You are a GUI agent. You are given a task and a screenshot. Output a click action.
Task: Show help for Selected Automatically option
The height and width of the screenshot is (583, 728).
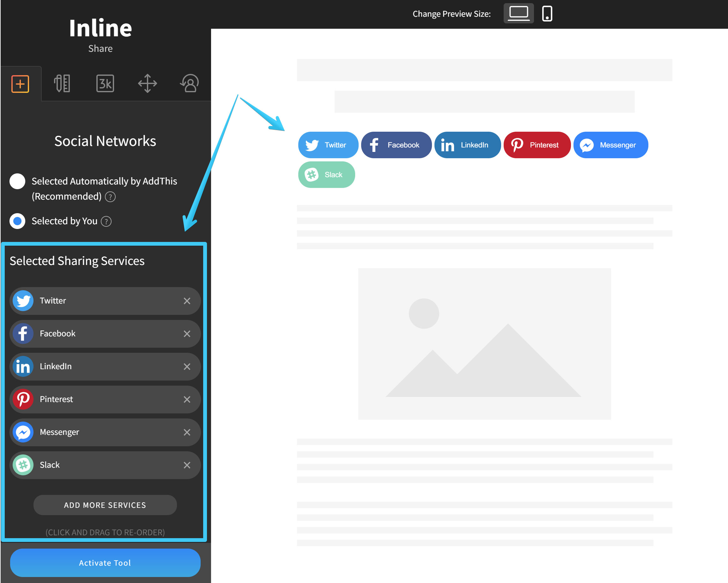[110, 197]
